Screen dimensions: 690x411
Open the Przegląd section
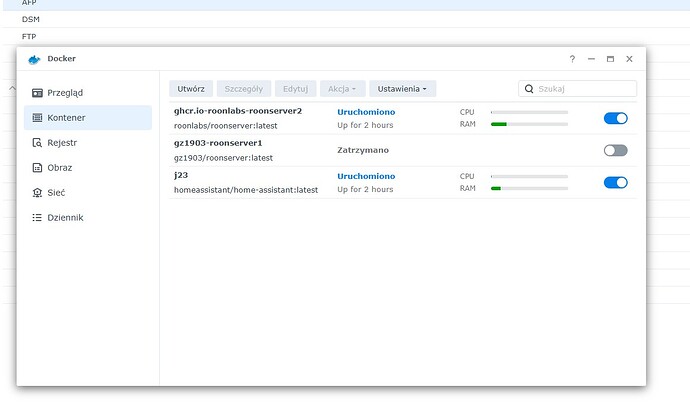tap(88, 93)
